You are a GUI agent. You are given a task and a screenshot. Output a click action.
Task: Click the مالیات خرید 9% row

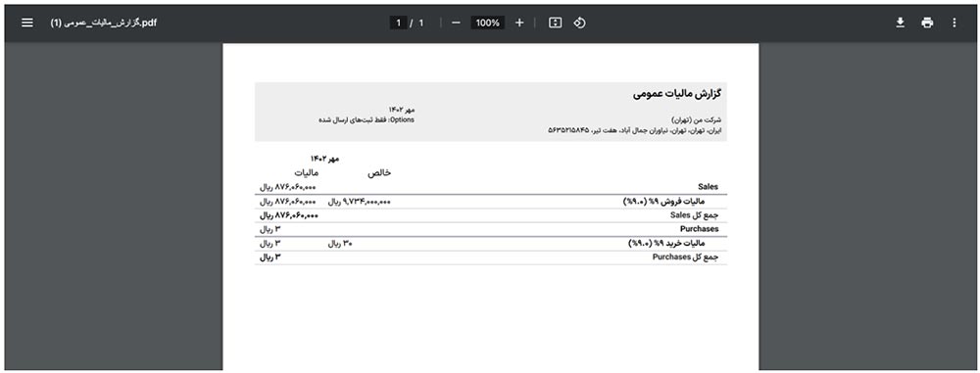pyautogui.click(x=491, y=244)
